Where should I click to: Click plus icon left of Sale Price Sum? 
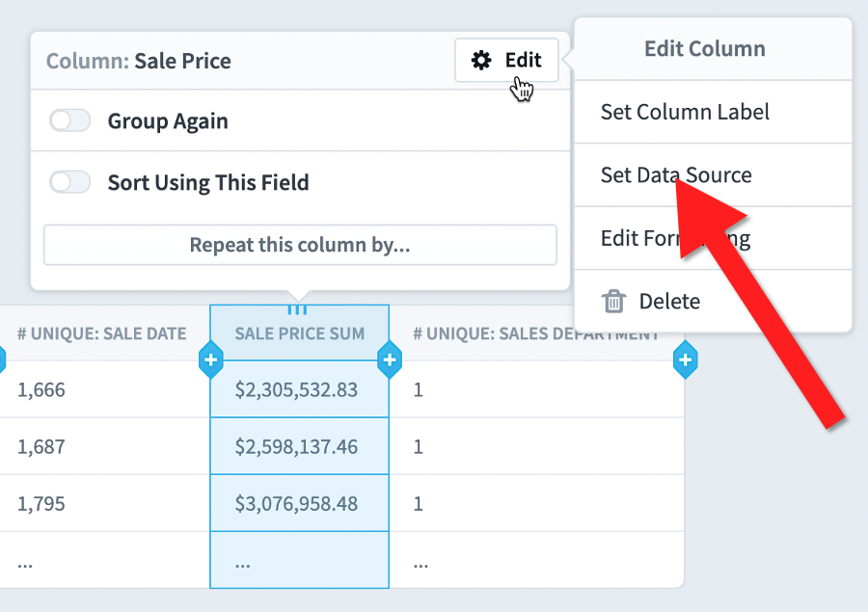(x=211, y=360)
